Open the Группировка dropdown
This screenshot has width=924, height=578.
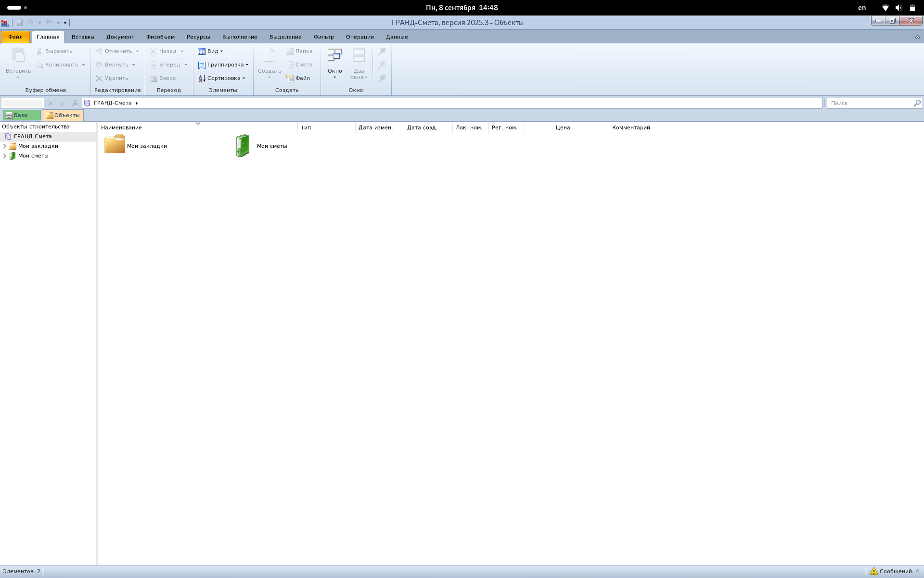[223, 65]
